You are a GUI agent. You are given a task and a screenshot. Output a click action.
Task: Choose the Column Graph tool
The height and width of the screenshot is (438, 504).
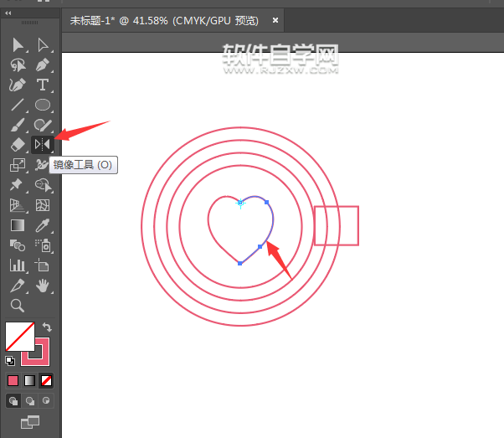click(18, 265)
